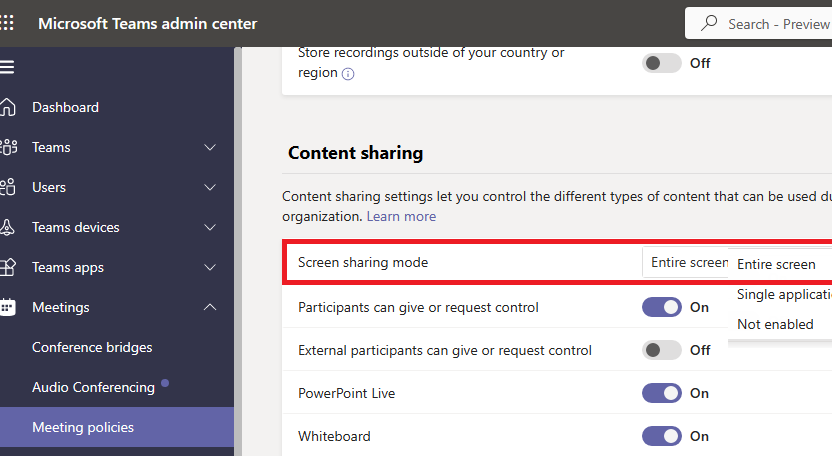Viewport: 832px width, 456px height.
Task: Enable External participants can give or request control
Action: 662,350
